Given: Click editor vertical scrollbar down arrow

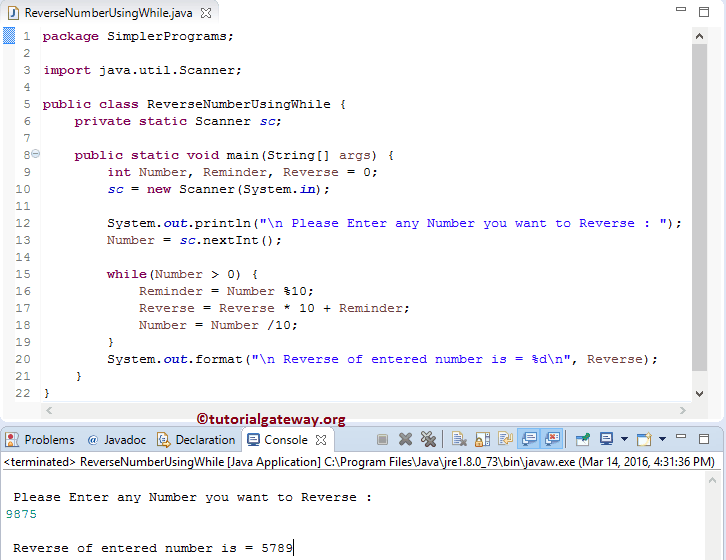Looking at the screenshot, I should pos(699,394).
